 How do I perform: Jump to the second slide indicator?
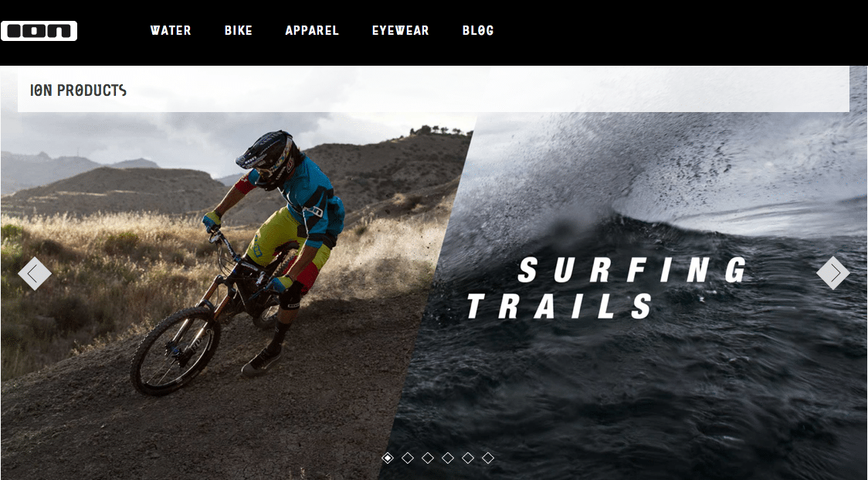coord(408,458)
